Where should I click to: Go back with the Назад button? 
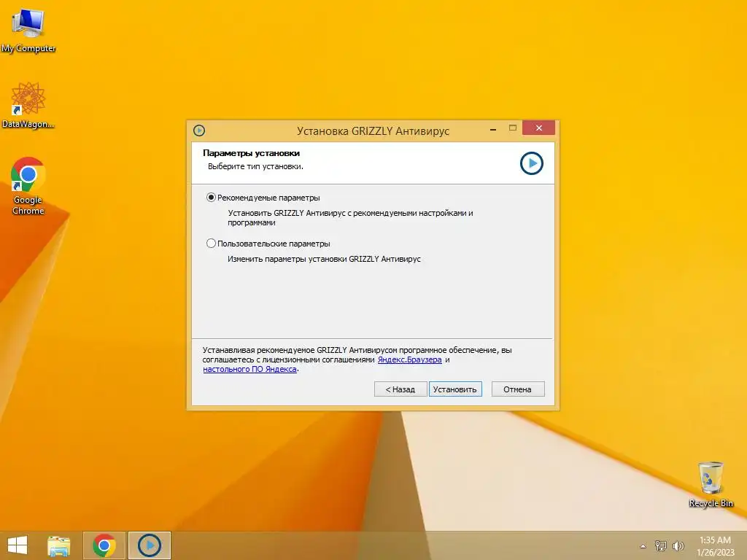(x=400, y=389)
